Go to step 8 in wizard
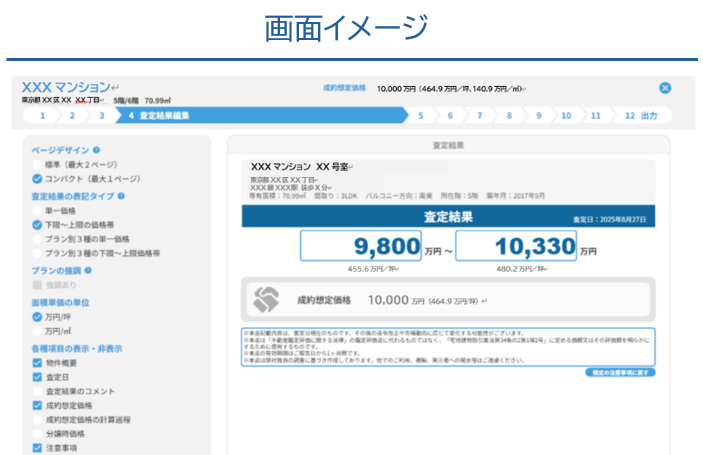Screen dimensions: 703x455 (x=509, y=116)
